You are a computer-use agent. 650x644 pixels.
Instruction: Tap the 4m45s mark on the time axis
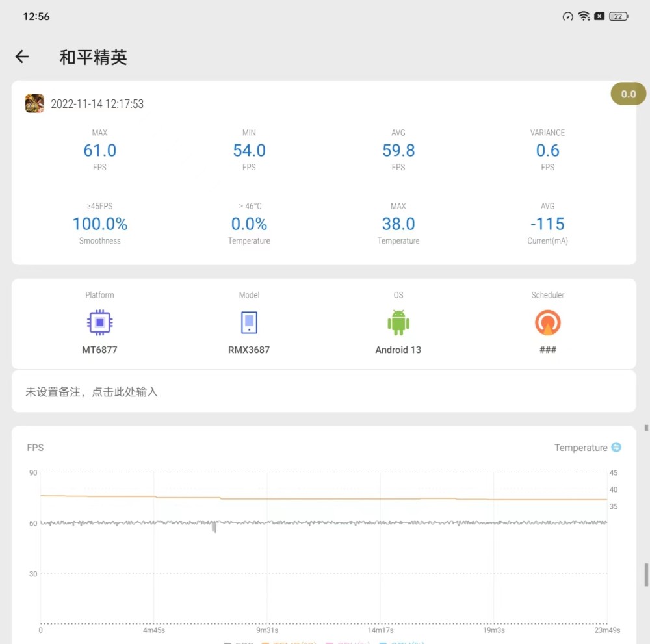154,630
